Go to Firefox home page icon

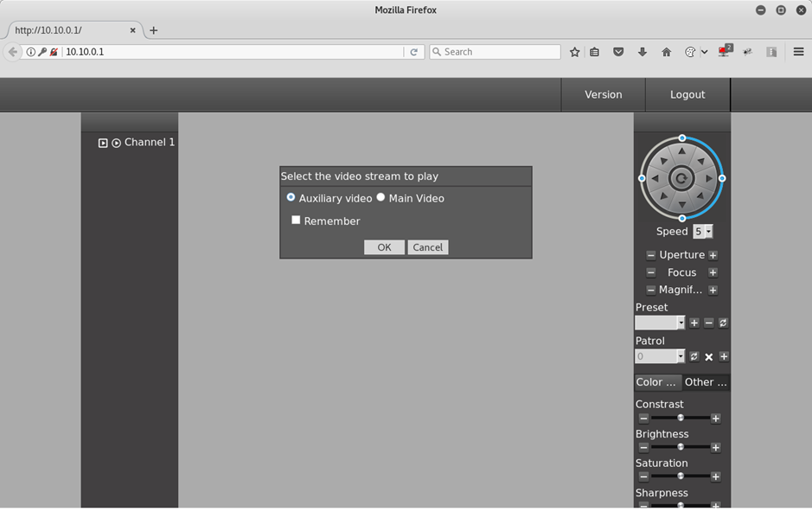point(667,52)
